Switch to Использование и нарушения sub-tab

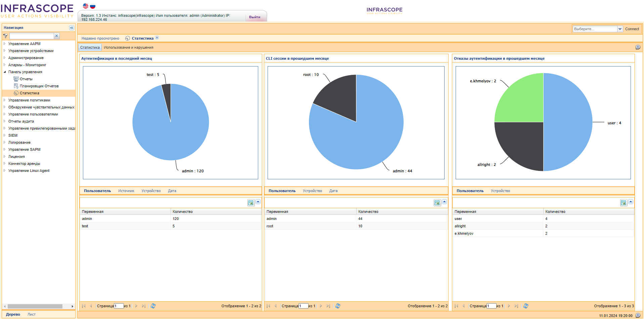129,47
